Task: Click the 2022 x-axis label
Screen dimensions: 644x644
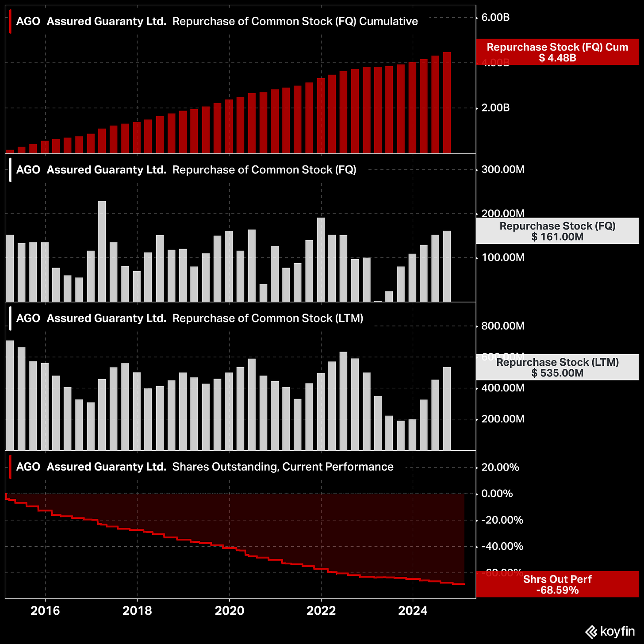Action: (x=321, y=611)
